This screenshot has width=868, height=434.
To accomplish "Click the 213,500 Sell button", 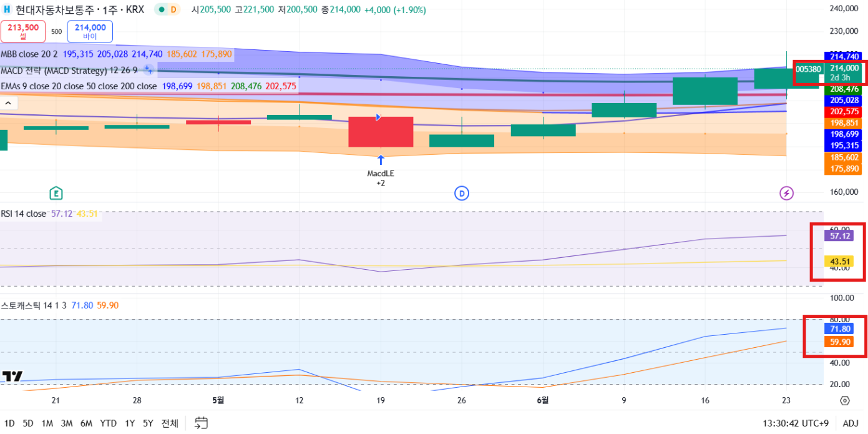I will [x=23, y=31].
